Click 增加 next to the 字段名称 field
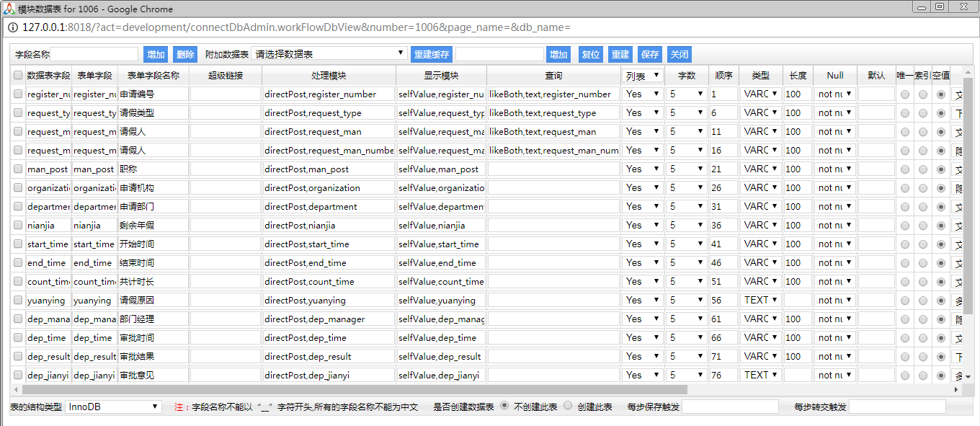The image size is (980, 426). tap(156, 54)
